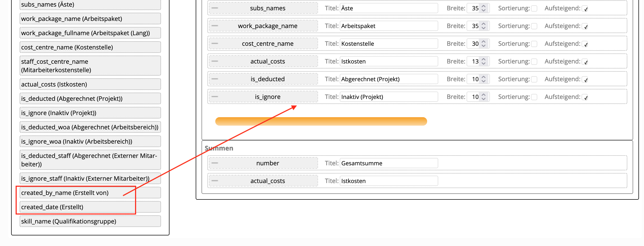Screen dimensions: 644x246
Task: Toggle the Aufsteigend checkbox for cost_centre_name
Action: (585, 44)
